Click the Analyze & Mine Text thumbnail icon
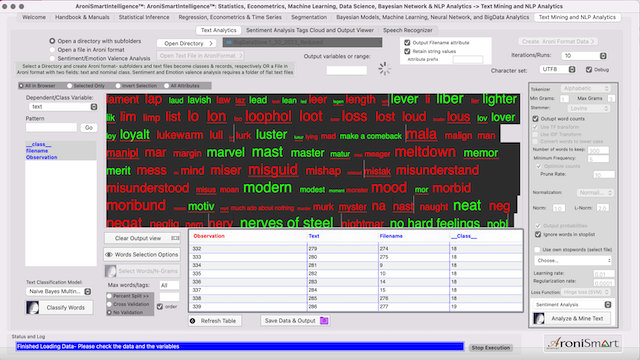 (x=539, y=318)
